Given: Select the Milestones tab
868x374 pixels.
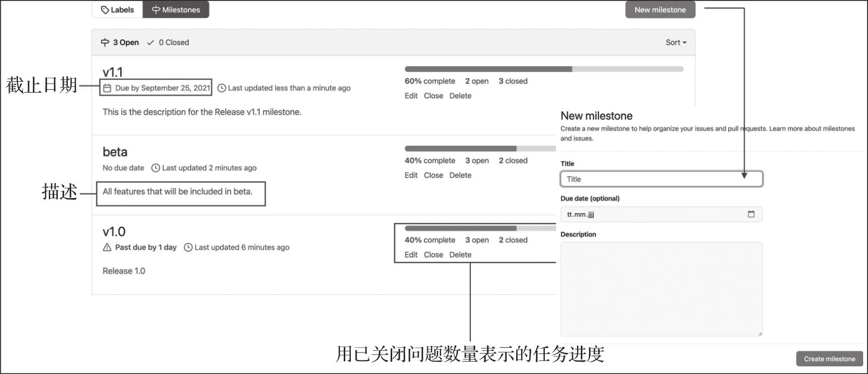Looking at the screenshot, I should (176, 10).
